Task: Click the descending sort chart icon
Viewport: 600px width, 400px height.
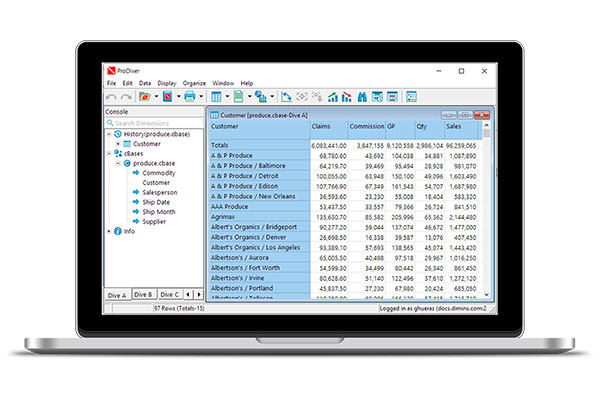Action: point(347,97)
